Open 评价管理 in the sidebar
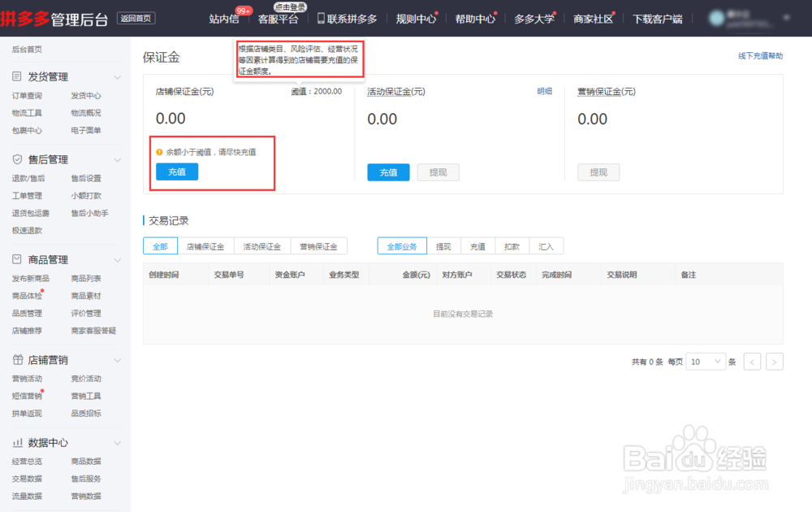Screen dimensions: 812x512 (x=86, y=313)
